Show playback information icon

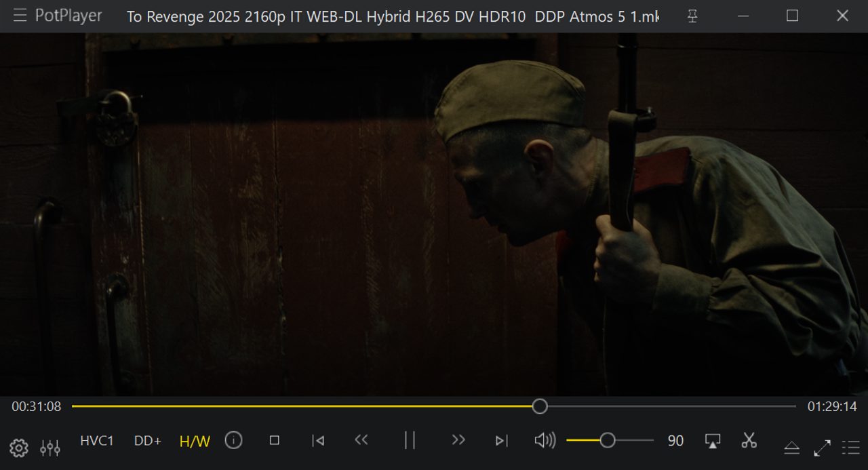pos(233,440)
